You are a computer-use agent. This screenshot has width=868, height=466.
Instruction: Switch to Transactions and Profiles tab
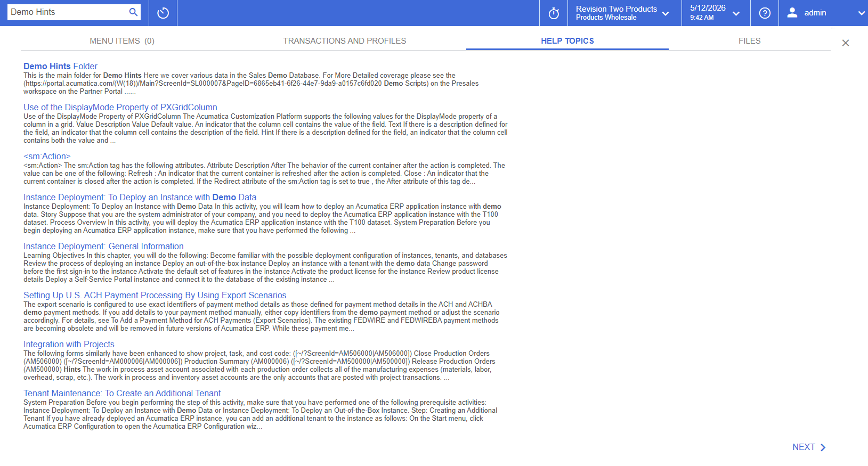tap(345, 41)
